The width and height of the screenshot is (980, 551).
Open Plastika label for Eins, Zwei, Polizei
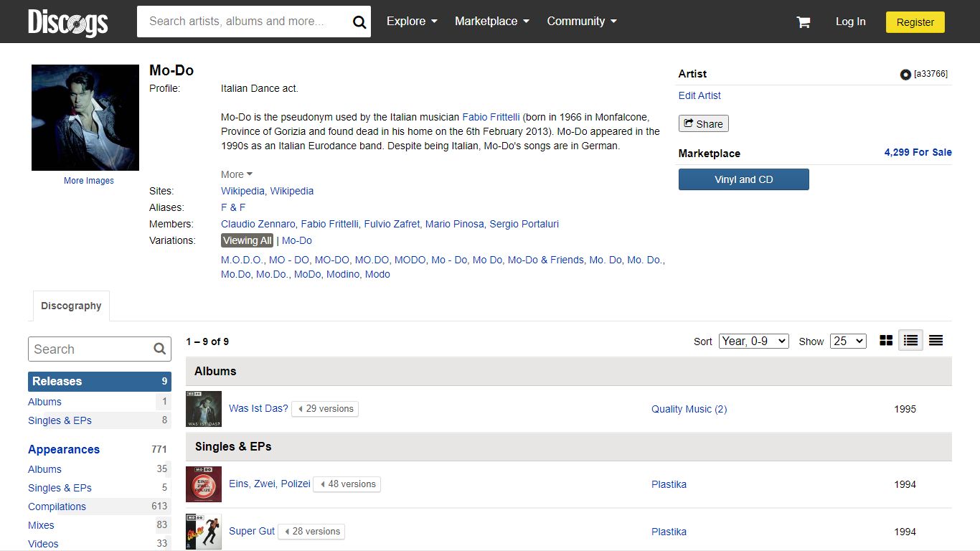[669, 484]
